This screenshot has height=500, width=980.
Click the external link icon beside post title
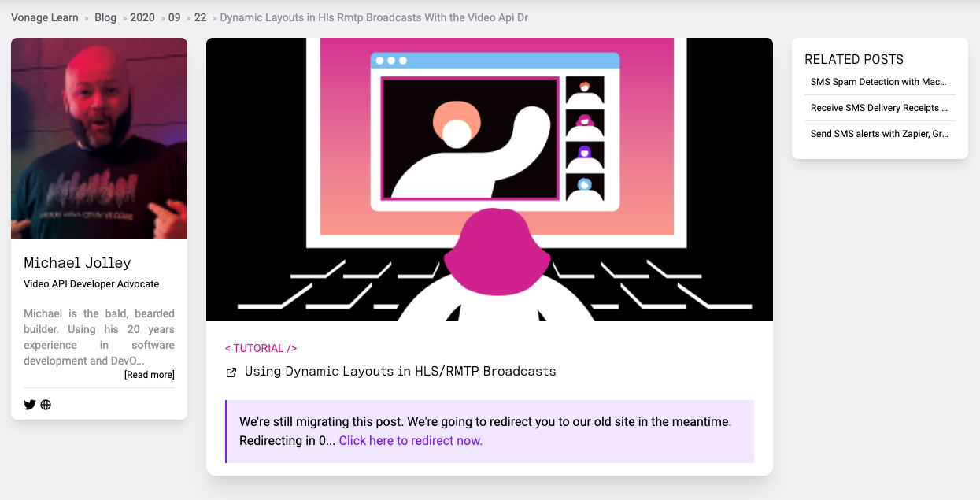click(231, 372)
